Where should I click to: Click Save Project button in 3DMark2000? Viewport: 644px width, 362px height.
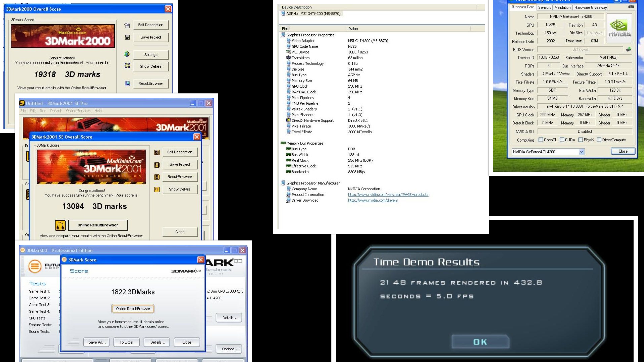click(x=151, y=37)
